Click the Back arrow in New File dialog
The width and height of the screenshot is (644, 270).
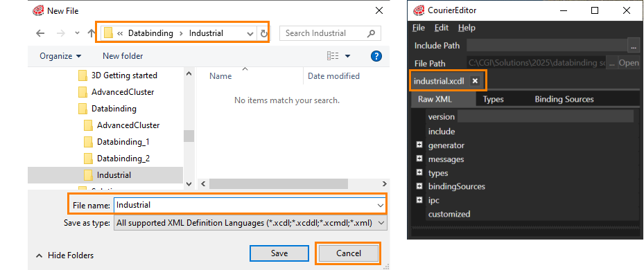pos(40,34)
